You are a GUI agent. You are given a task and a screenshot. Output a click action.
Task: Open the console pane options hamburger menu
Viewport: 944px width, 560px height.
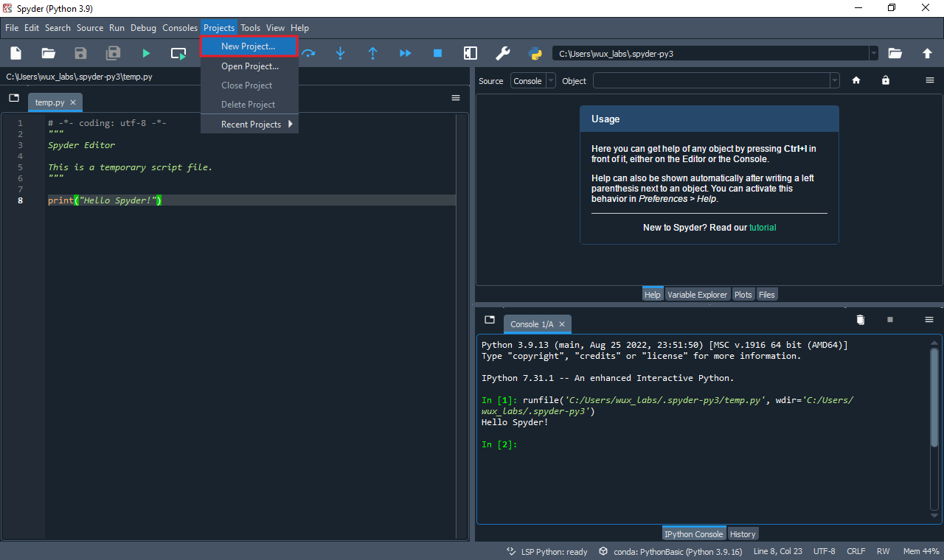(x=929, y=320)
